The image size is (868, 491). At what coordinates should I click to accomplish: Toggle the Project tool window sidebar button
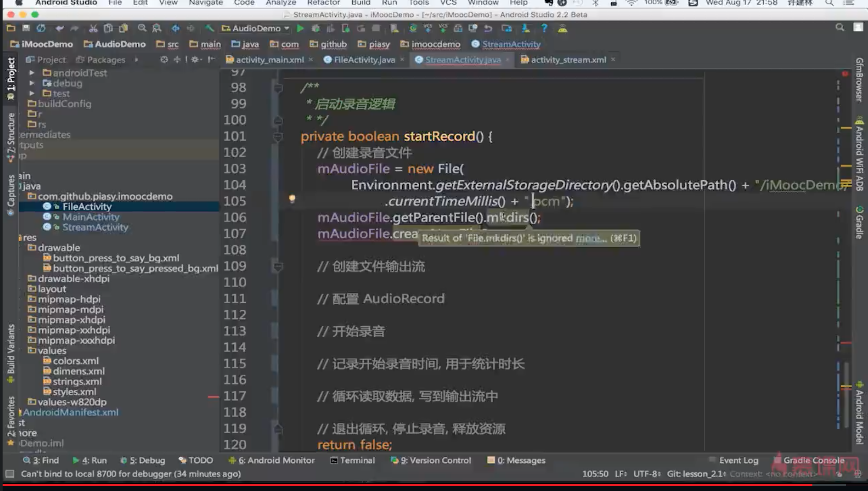point(11,78)
